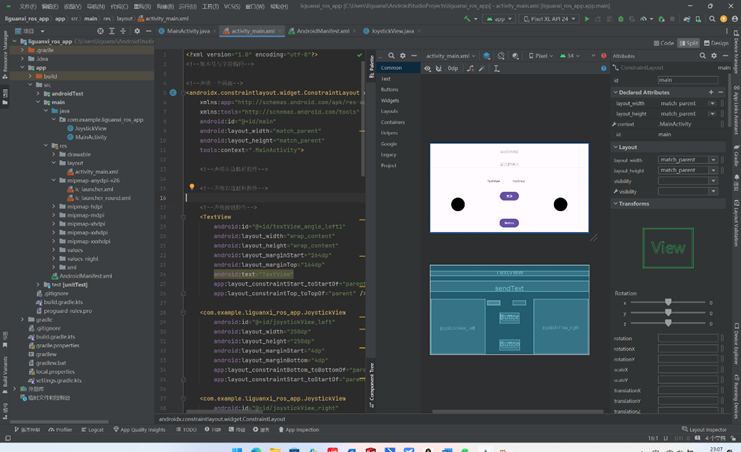This screenshot has width=741, height=452.
Task: Search attributes with magnifier icon
Action: (x=703, y=56)
